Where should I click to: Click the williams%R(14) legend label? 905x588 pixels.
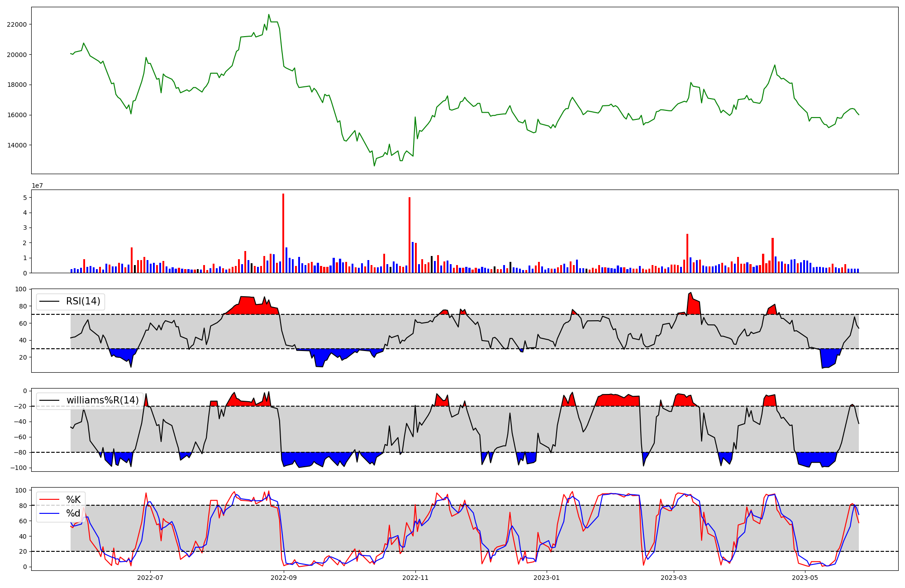pyautogui.click(x=103, y=400)
